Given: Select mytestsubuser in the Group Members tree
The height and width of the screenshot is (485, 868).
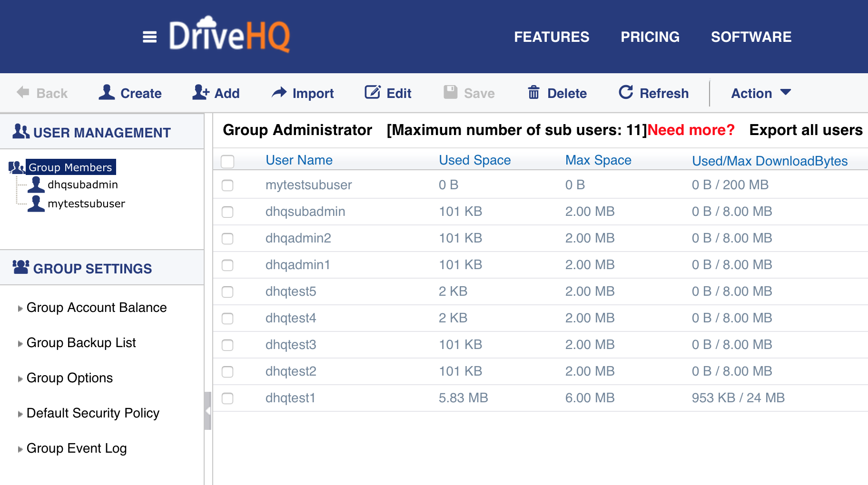Looking at the screenshot, I should [86, 204].
